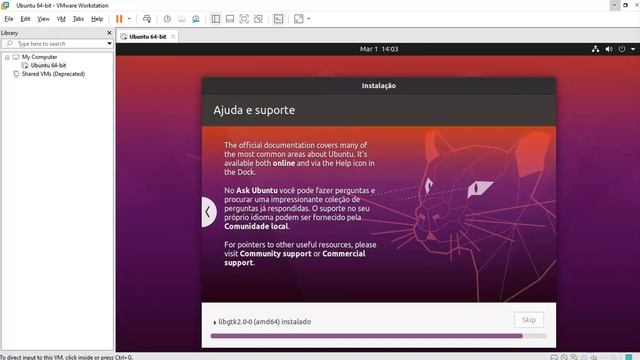The height and width of the screenshot is (360, 640).
Task: Click the library search field
Action: click(x=57, y=43)
